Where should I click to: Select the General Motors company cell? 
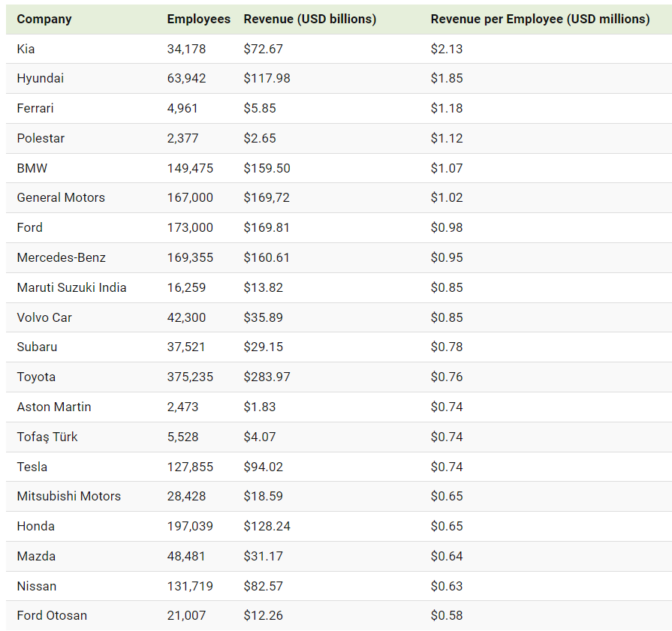pos(61,197)
